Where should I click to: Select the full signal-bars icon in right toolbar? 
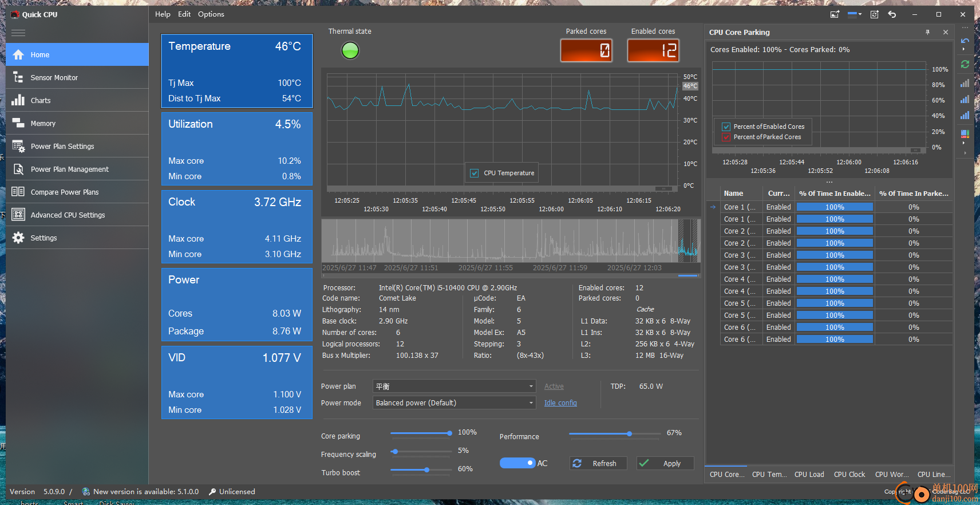click(x=965, y=115)
